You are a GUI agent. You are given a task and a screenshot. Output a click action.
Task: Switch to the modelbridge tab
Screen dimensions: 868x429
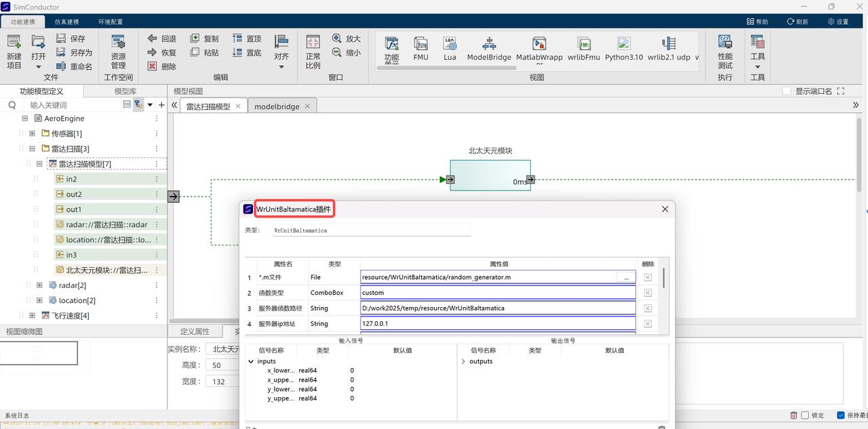(277, 106)
